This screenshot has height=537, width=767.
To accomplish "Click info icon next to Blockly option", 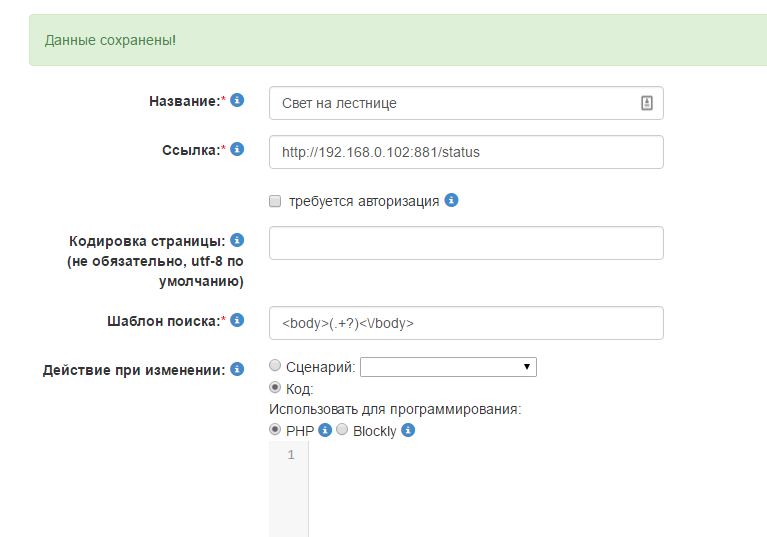I will coord(408,431).
